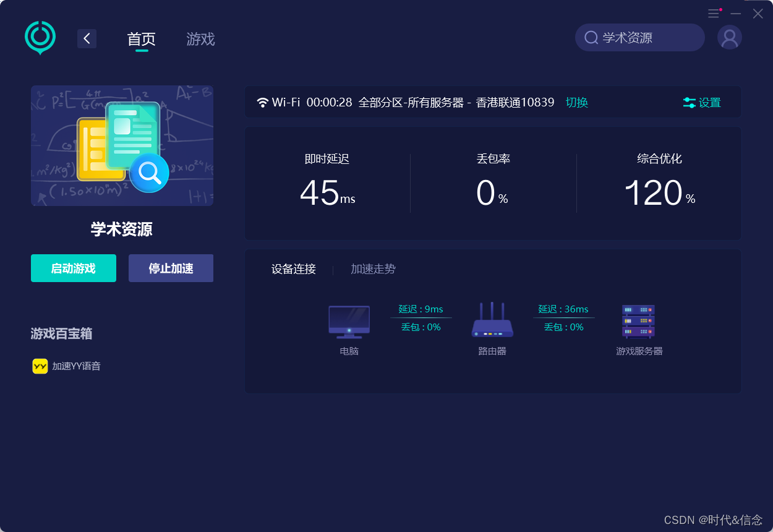Click the game server (游戏服务器) icon
This screenshot has height=532, width=773.
[x=638, y=321]
